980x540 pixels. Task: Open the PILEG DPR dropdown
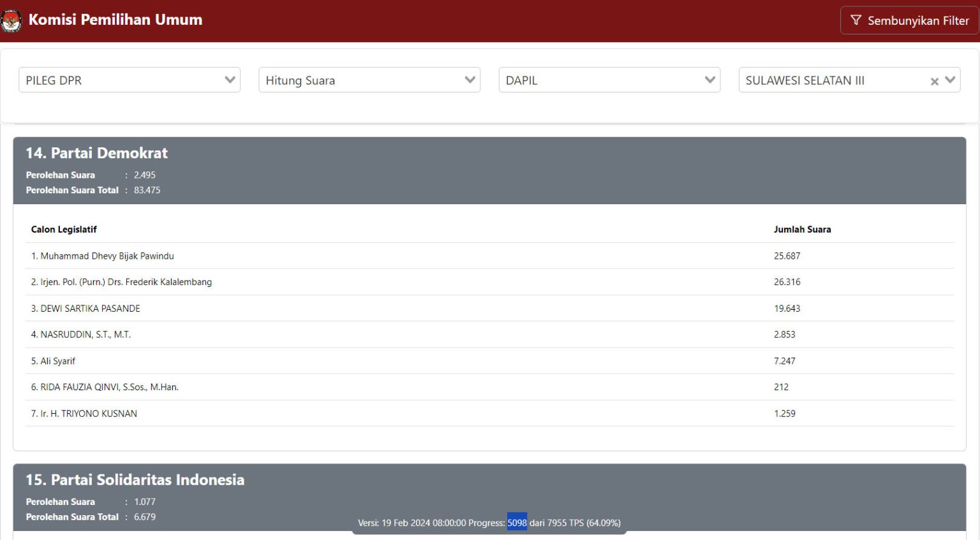130,80
